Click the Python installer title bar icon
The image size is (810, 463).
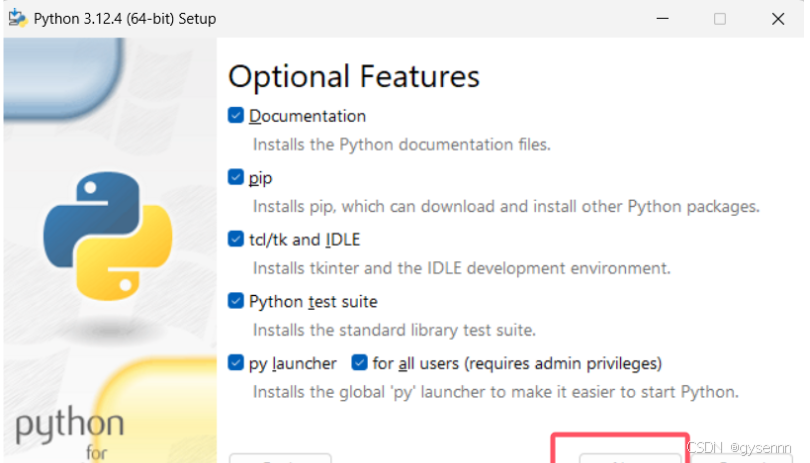click(18, 18)
